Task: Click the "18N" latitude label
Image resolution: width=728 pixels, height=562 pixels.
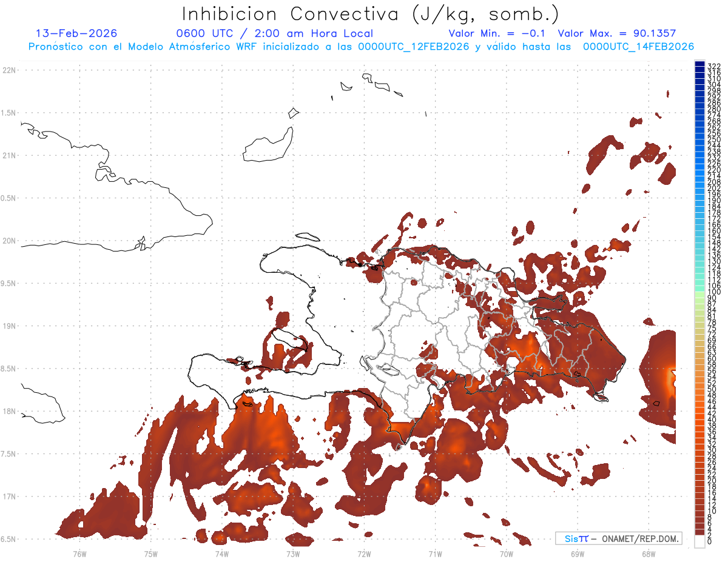Action: (8, 411)
